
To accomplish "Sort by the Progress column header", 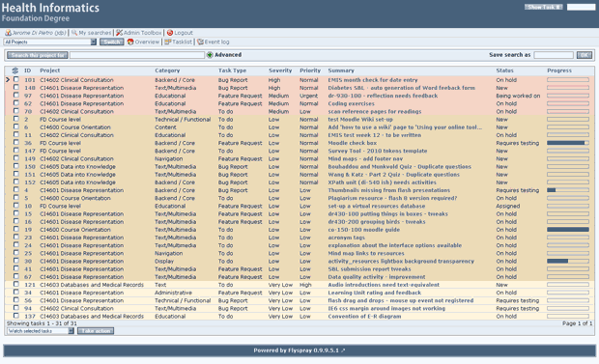I will 559,70.
